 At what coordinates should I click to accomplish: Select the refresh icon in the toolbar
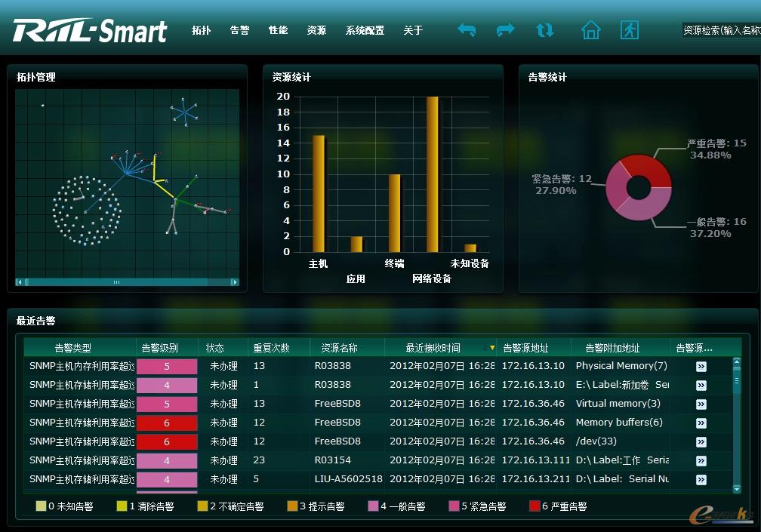coord(545,29)
